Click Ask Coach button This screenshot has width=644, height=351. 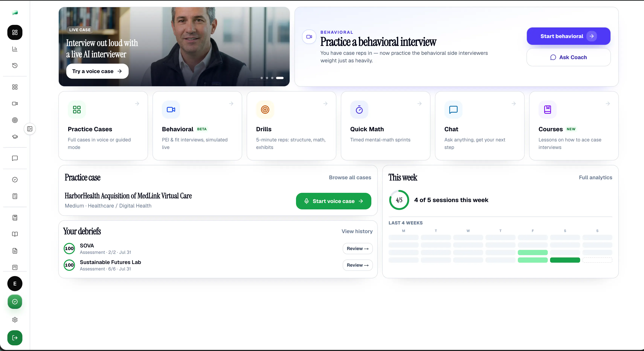click(x=568, y=57)
